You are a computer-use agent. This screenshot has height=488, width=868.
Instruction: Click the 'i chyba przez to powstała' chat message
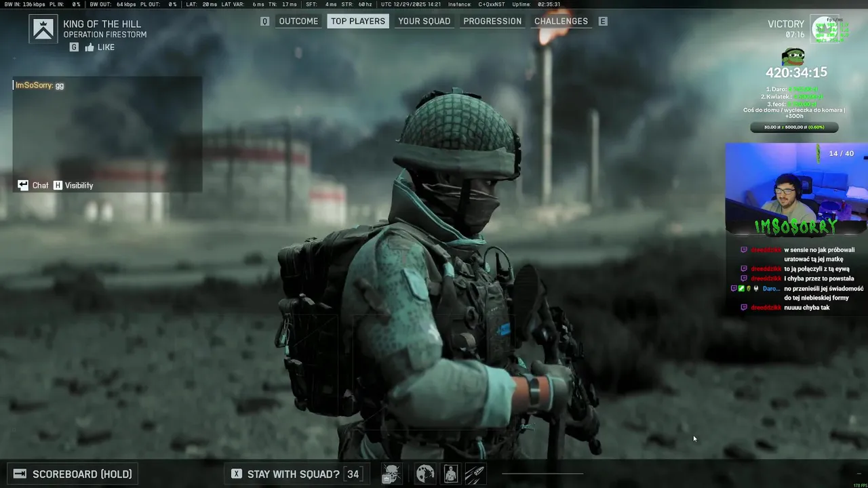coord(819,279)
